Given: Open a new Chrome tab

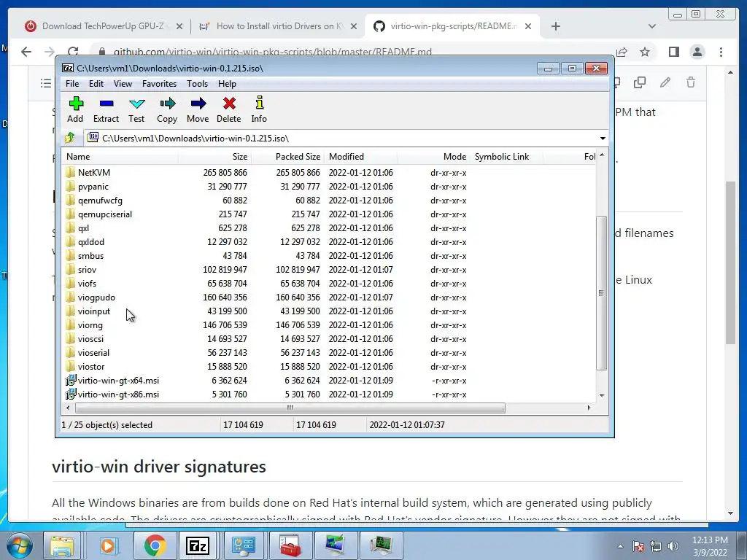Looking at the screenshot, I should click(x=555, y=26).
